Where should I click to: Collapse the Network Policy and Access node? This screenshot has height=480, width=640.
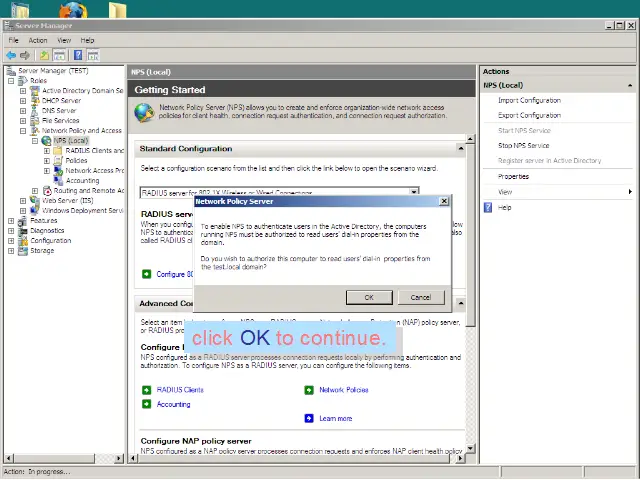pyautogui.click(x=23, y=131)
